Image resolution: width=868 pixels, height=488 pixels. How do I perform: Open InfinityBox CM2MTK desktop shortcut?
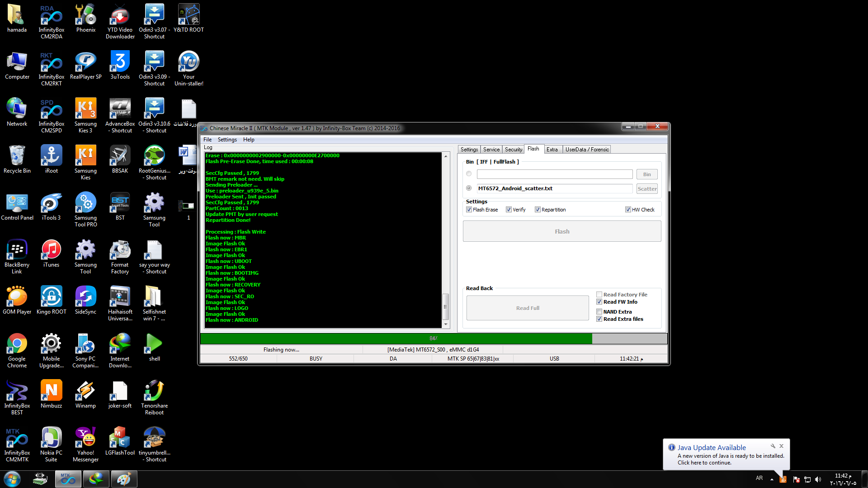[17, 444]
